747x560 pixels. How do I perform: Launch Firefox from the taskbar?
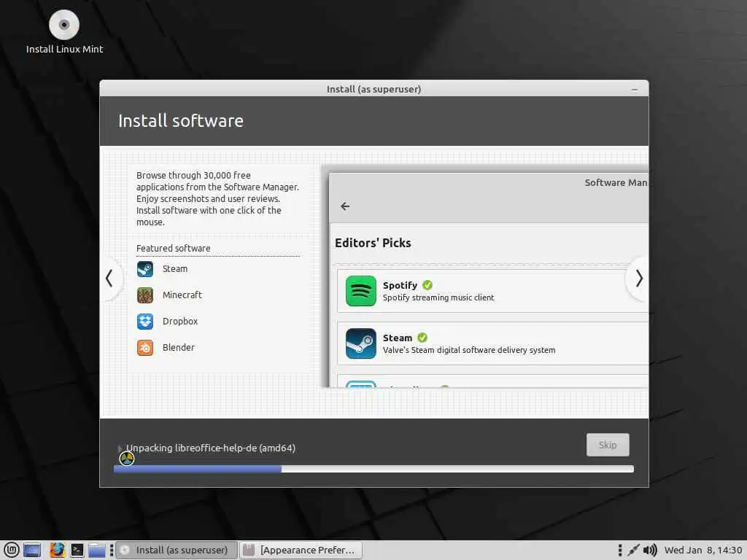click(x=57, y=550)
